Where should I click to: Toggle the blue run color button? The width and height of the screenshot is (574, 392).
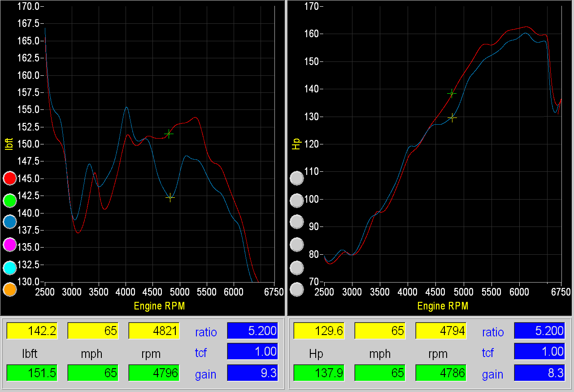pos(10,222)
